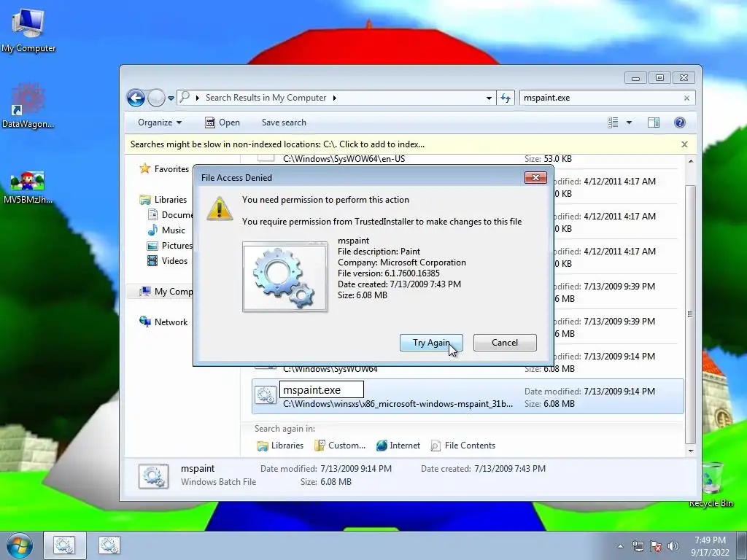747x560 pixels.
Task: Clear the search box with X
Action: [x=686, y=98]
